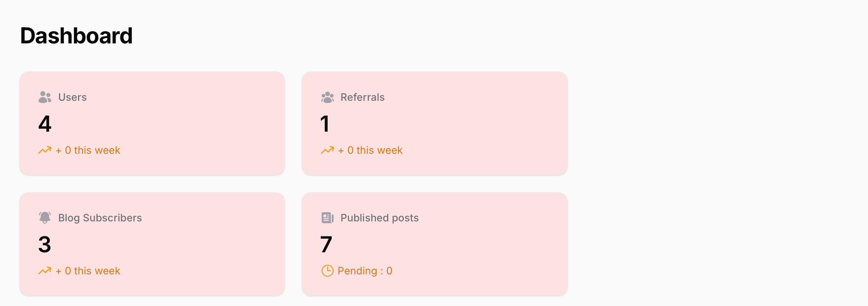This screenshot has width=868, height=306.
Task: Click the trend arrow on Blog Subscribers card
Action: pyautogui.click(x=44, y=271)
